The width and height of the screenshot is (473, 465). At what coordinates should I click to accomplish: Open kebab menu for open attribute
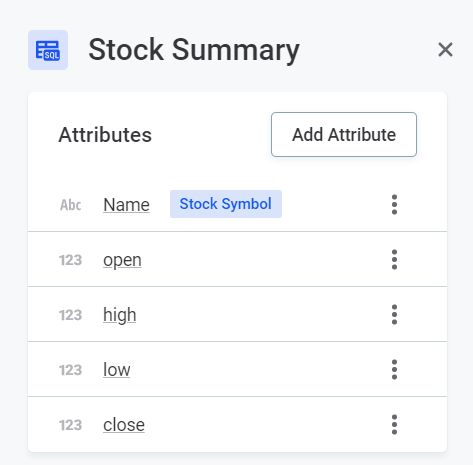394,259
